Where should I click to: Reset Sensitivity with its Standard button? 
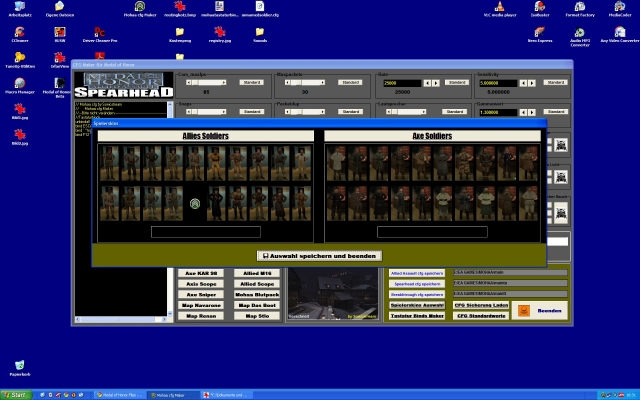(555, 82)
